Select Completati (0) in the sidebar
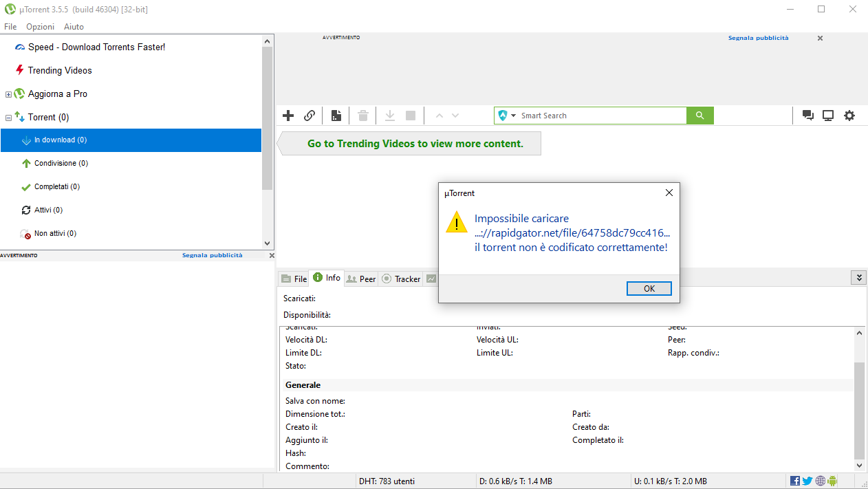 (x=56, y=186)
